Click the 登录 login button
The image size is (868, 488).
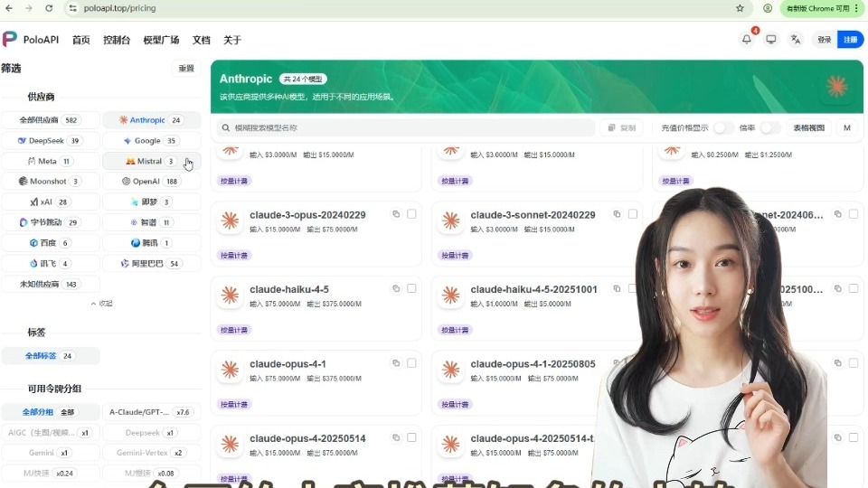pos(825,39)
